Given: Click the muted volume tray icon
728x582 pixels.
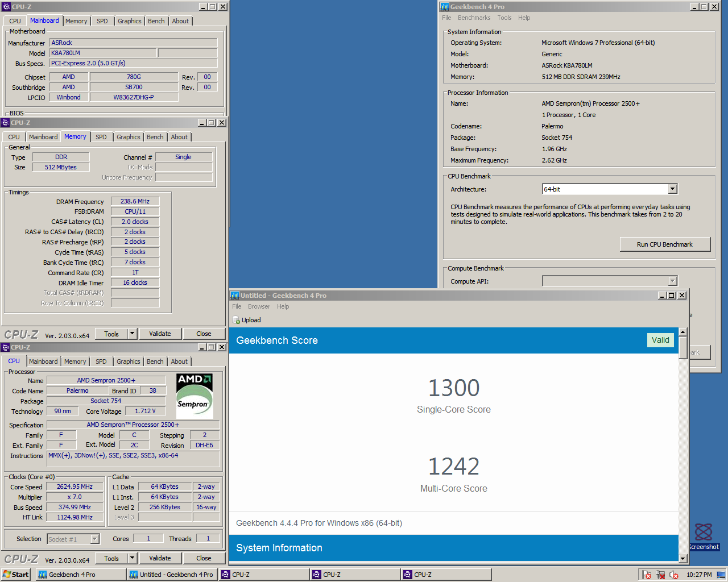Looking at the screenshot, I should click(x=674, y=575).
